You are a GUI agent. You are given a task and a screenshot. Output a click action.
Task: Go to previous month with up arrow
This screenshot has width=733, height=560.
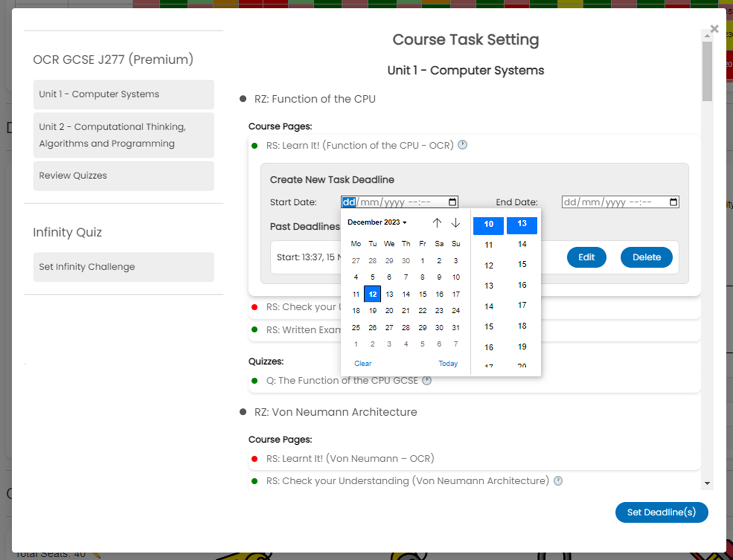437,223
